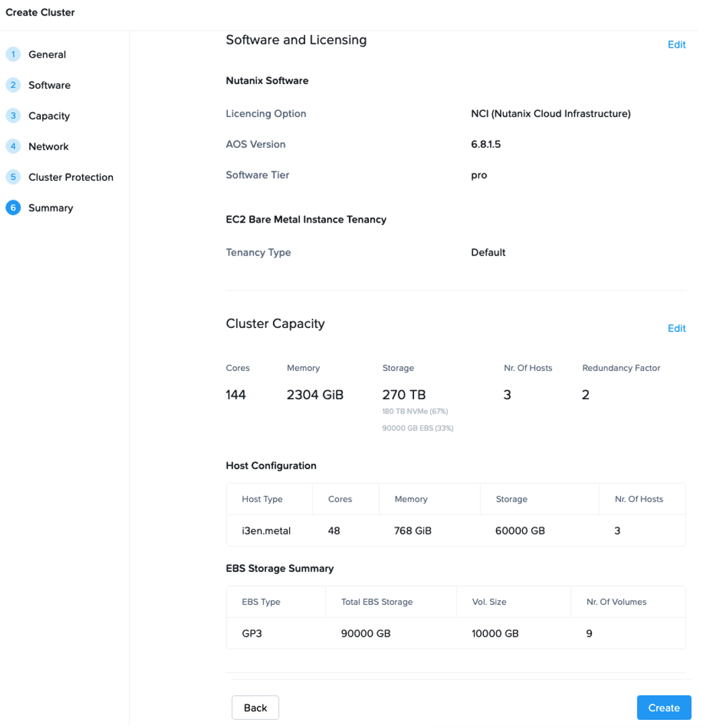This screenshot has height=728, width=701.
Task: Click the EBS Storage Summary heading
Action: (280, 569)
